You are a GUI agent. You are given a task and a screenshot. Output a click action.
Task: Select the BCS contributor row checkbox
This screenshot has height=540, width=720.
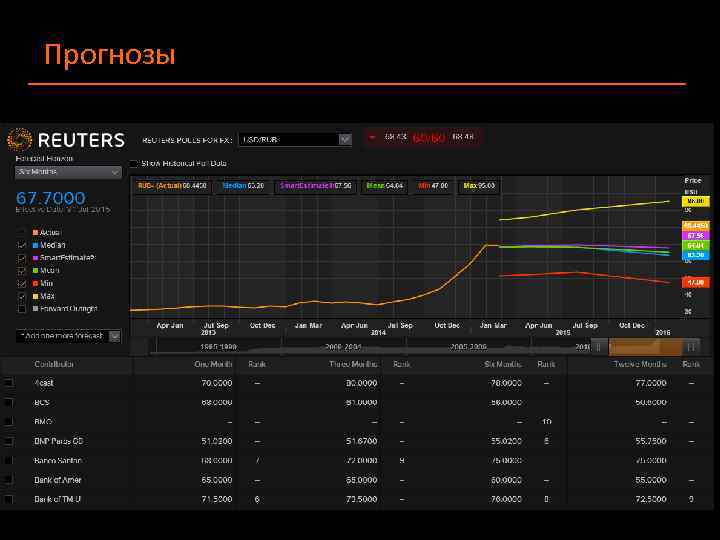click(9, 402)
